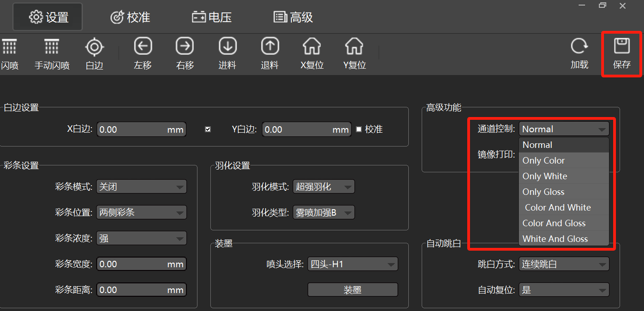644x311 pixels.
Task: Click the 手动闪喷 icon
Action: pyautogui.click(x=52, y=47)
